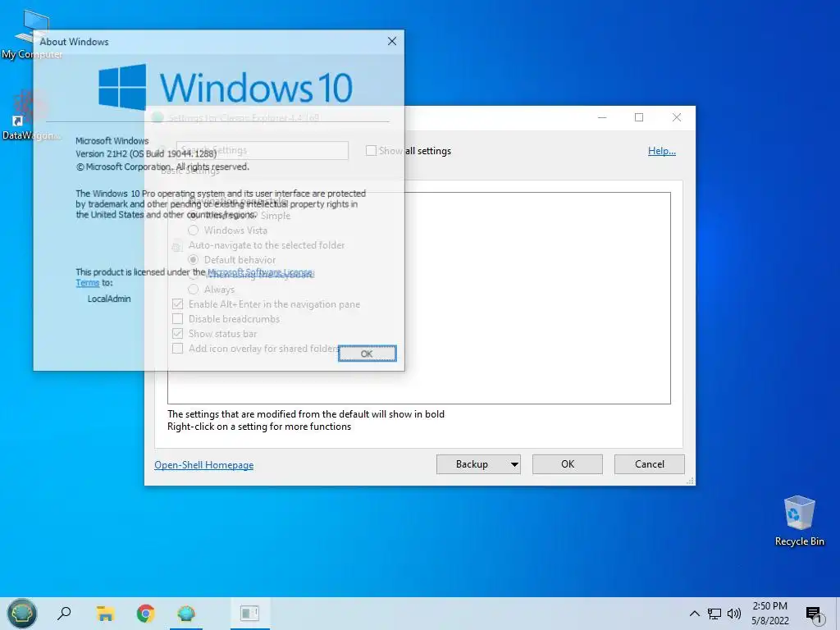Select the Always radio option

[194, 290]
